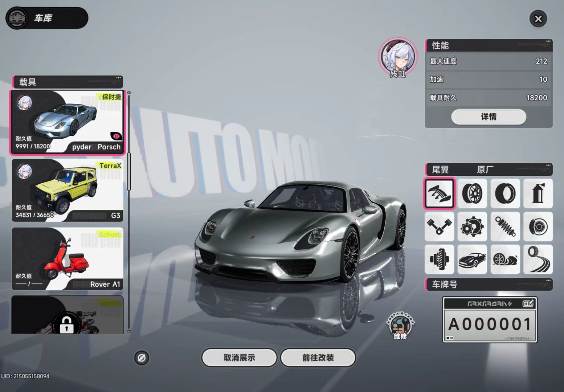The image size is (564, 392).
Task: Select the rear spoiler (尾翼) part icon
Action: coord(439,193)
